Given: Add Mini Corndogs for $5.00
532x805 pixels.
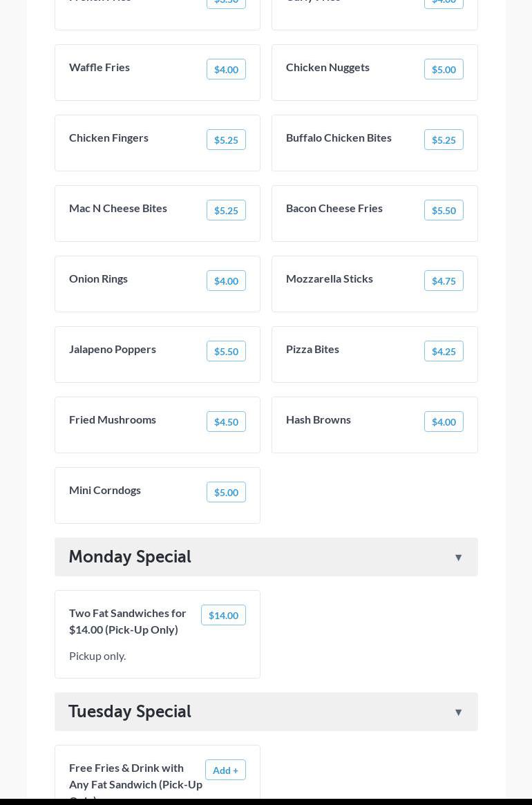Looking at the screenshot, I should 226,493.
